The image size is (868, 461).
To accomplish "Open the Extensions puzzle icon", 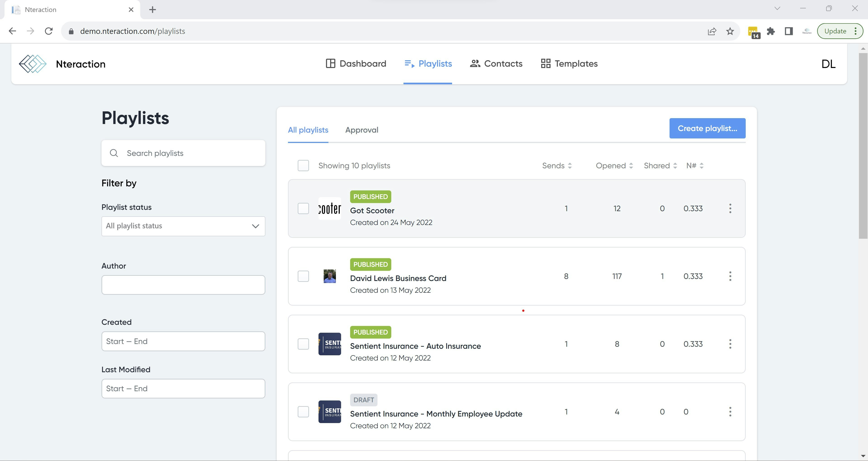I will (771, 31).
